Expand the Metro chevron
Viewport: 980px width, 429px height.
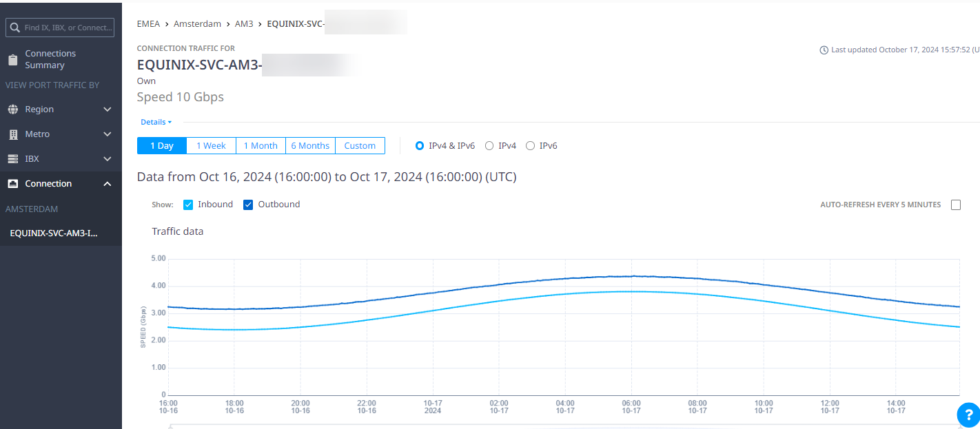pyautogui.click(x=108, y=134)
